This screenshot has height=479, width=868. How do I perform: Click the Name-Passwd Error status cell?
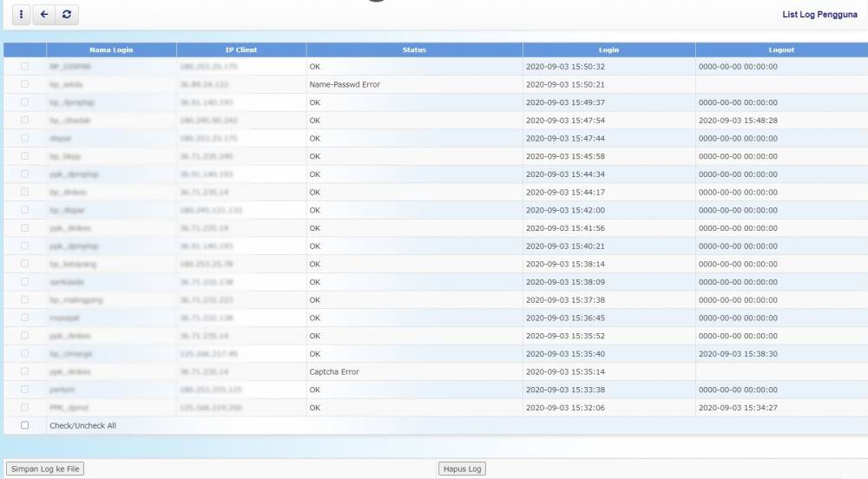[345, 84]
